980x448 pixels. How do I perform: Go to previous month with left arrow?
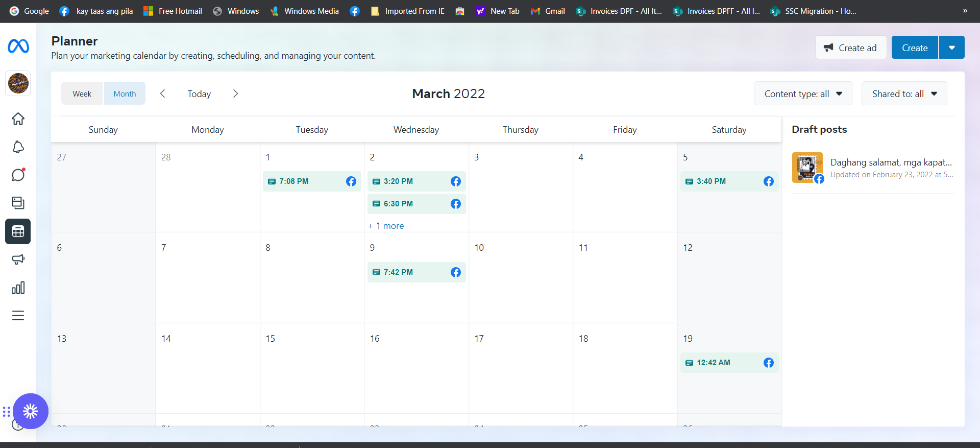click(x=163, y=93)
